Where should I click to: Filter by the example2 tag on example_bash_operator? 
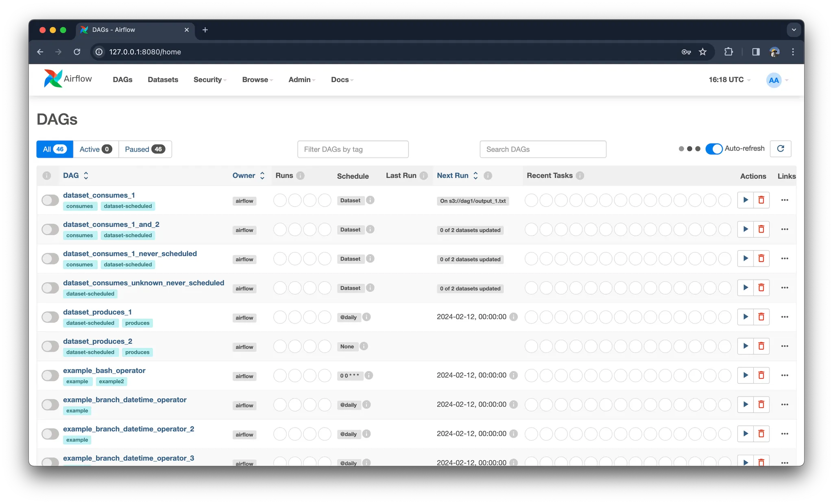pyautogui.click(x=111, y=381)
